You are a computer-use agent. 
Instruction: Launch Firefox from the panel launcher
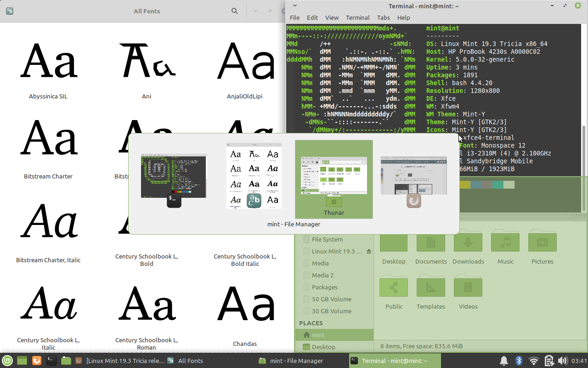tap(37, 361)
